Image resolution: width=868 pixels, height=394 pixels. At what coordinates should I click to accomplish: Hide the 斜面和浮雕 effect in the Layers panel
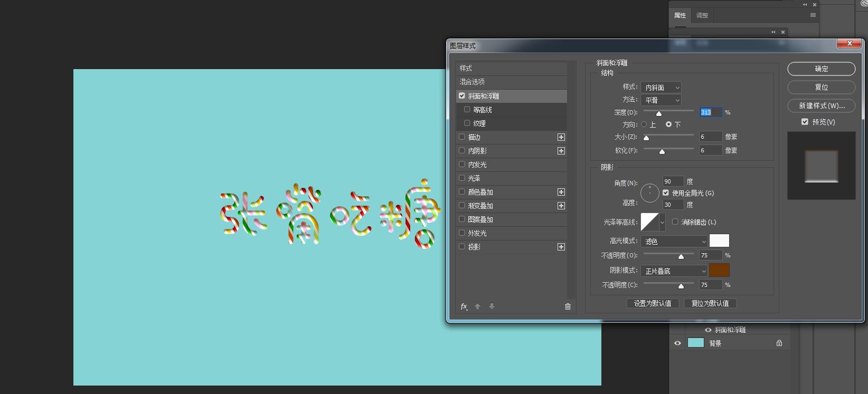click(708, 330)
